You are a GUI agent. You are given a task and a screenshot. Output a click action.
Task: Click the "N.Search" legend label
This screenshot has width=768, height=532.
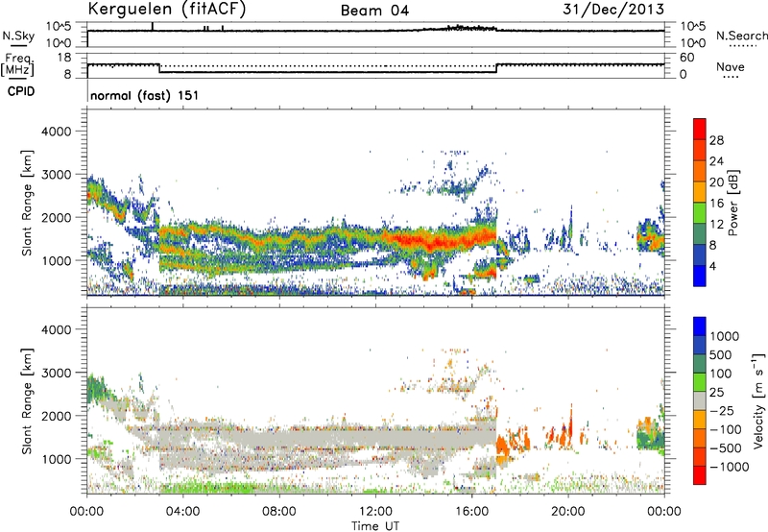pyautogui.click(x=742, y=36)
